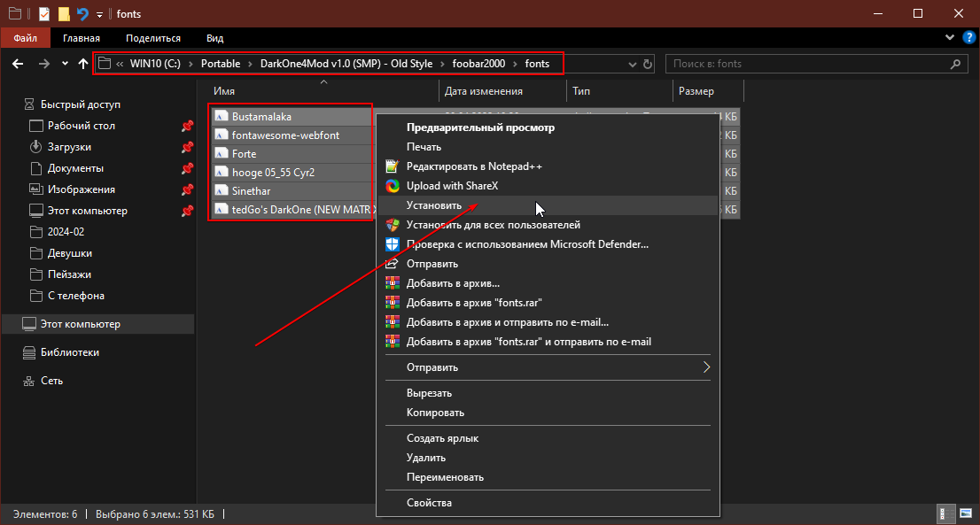Click the Undo quick access icon
Image resolution: width=980 pixels, height=525 pixels.
82,14
